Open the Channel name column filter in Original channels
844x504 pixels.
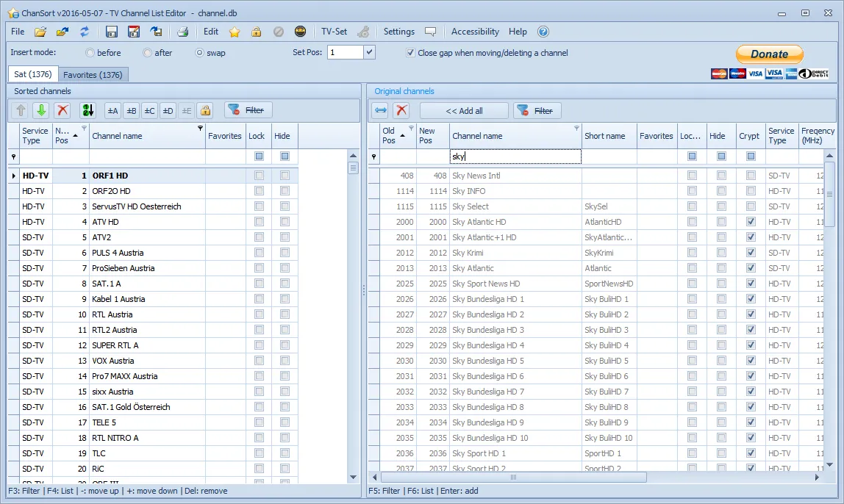(x=576, y=128)
